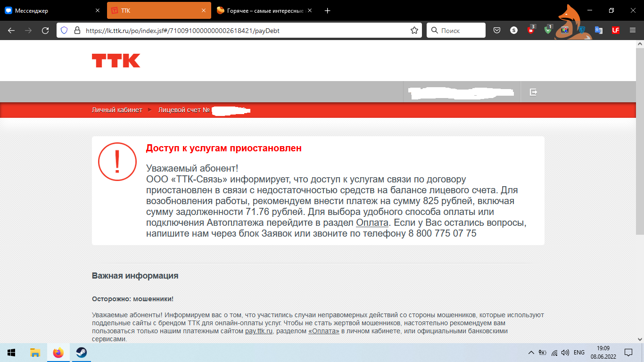The height and width of the screenshot is (362, 644).
Task: Click the Firefox taskbar icon
Action: (x=58, y=353)
